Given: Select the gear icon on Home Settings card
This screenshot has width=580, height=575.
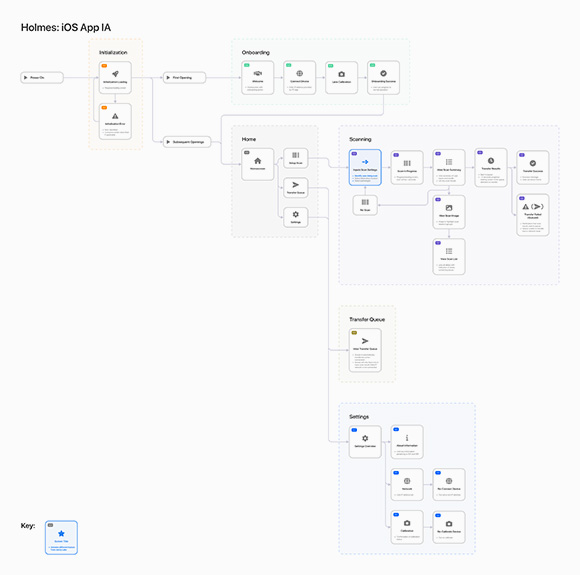Looking at the screenshot, I should 296,214.
